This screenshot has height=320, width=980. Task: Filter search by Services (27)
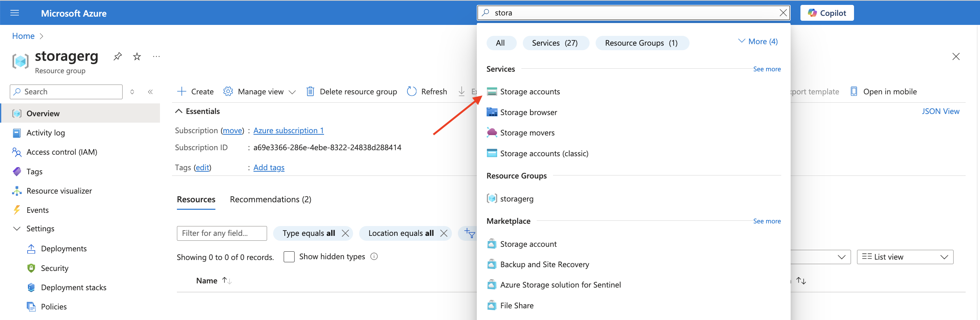[555, 43]
